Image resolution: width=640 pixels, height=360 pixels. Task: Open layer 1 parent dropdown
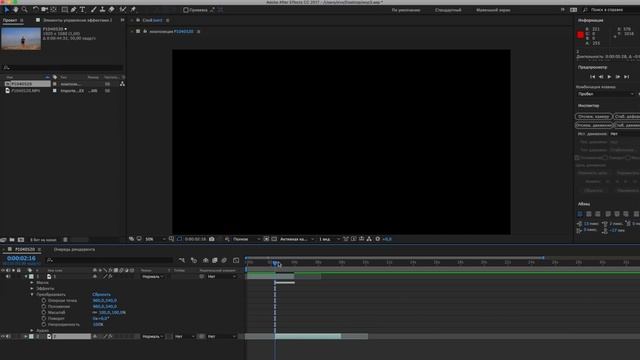222,277
